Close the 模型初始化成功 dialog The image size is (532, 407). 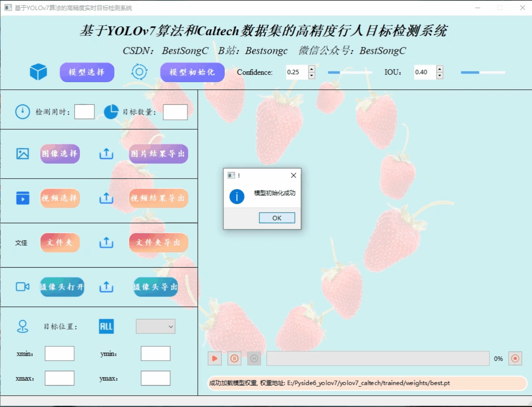pos(294,175)
